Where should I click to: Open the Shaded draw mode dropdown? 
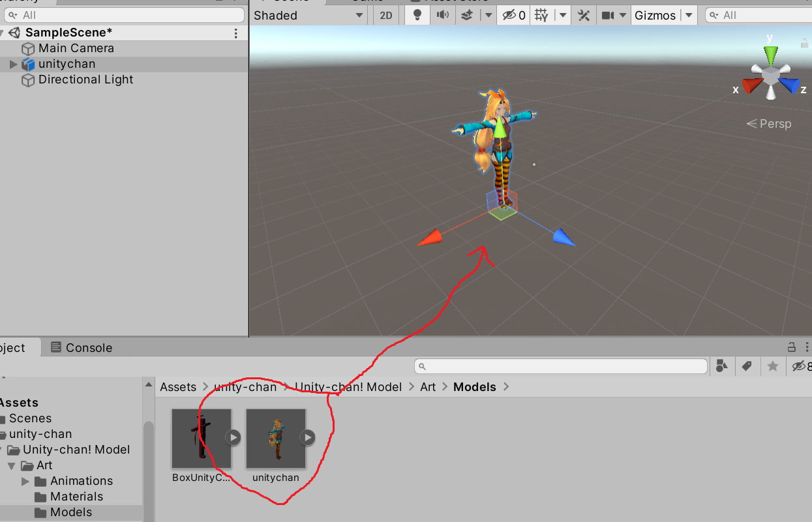point(308,15)
